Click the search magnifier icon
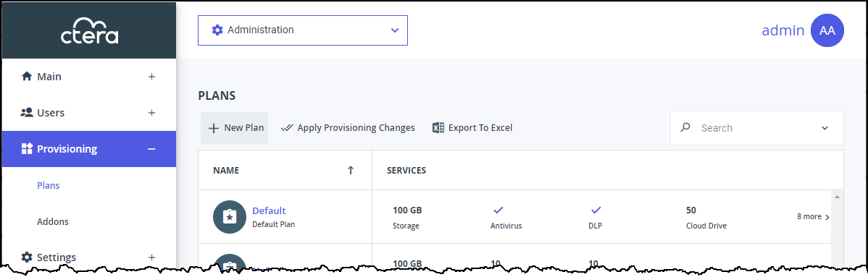The image size is (868, 277). tap(685, 128)
